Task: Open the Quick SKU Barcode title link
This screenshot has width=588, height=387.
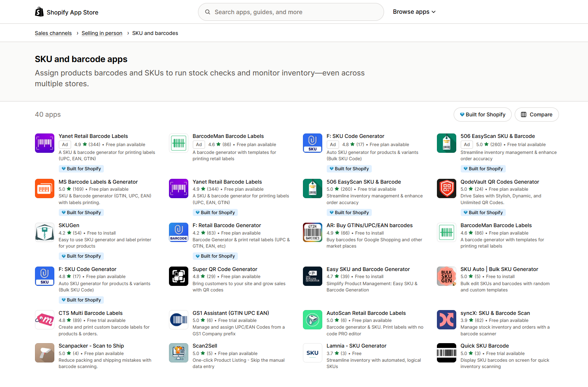Action: point(485,346)
